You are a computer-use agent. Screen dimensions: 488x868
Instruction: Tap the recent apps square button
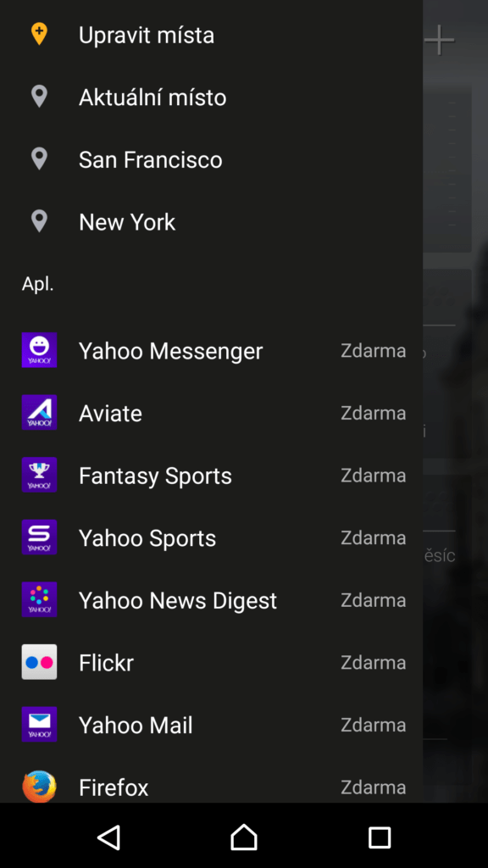tap(380, 837)
